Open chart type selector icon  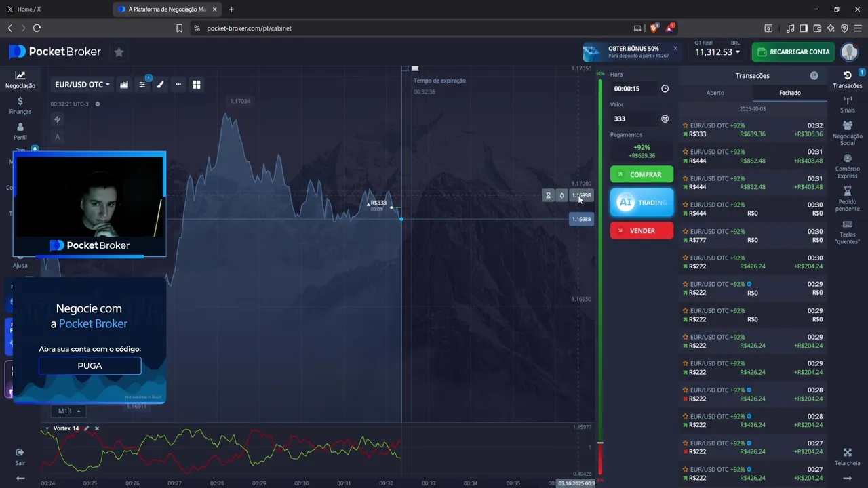point(124,85)
